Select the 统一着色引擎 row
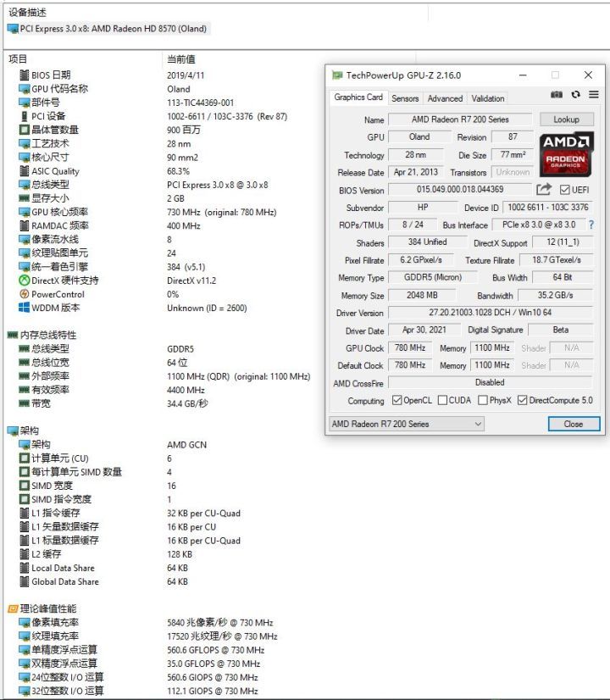Image resolution: width=610 pixels, height=700 pixels. coord(60,267)
